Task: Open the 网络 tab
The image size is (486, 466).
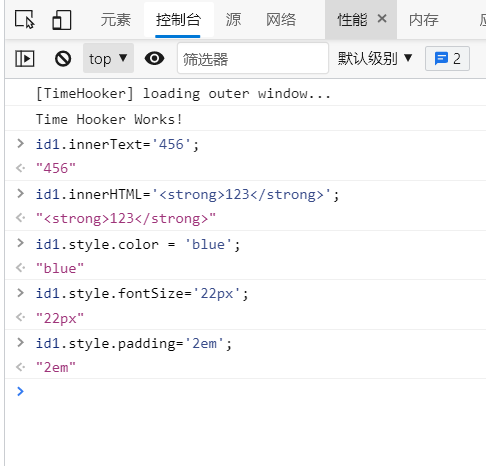Action: pos(281,20)
